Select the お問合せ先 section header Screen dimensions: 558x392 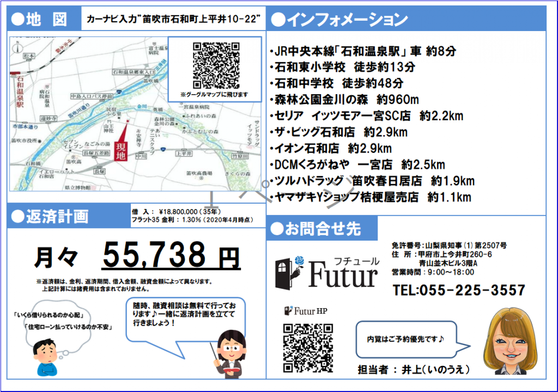(316, 229)
